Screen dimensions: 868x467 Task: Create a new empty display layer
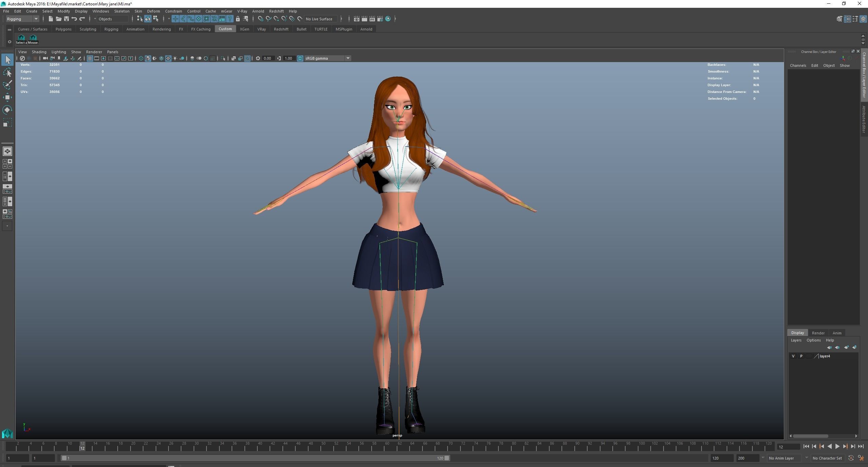846,347
